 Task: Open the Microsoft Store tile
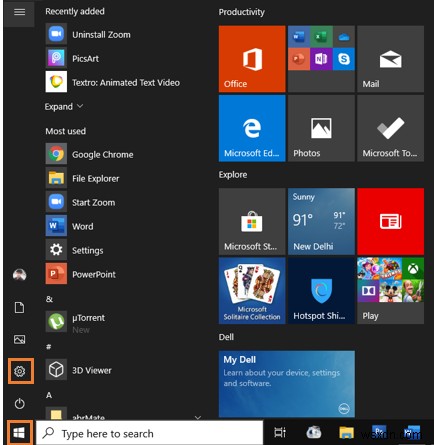pos(252,221)
